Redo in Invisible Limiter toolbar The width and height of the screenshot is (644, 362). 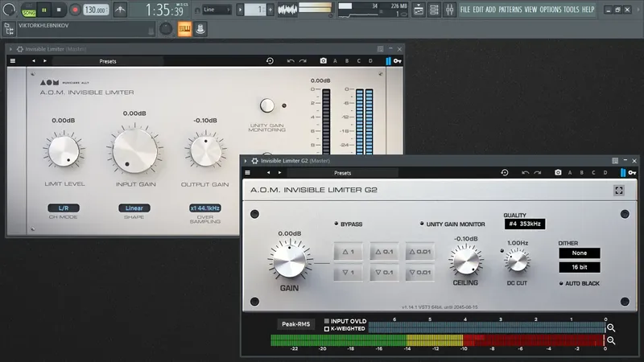point(303,61)
